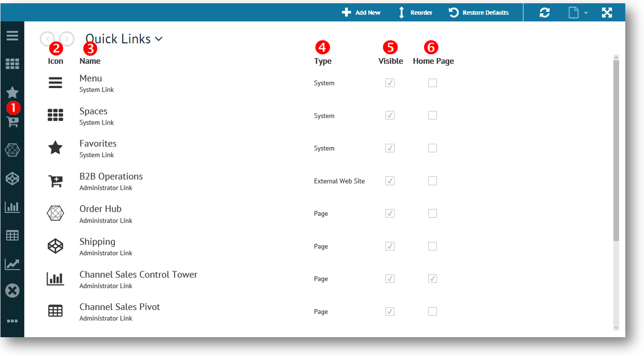Screen dimensions: 644x355
Task: Click the Restore Defaults button
Action: click(479, 13)
